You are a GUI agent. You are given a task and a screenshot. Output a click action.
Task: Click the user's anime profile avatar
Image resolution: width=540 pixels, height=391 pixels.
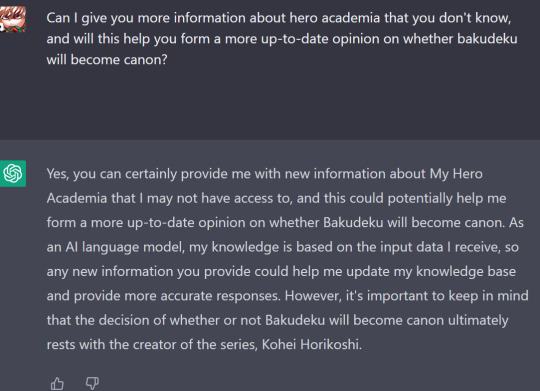coord(13,19)
